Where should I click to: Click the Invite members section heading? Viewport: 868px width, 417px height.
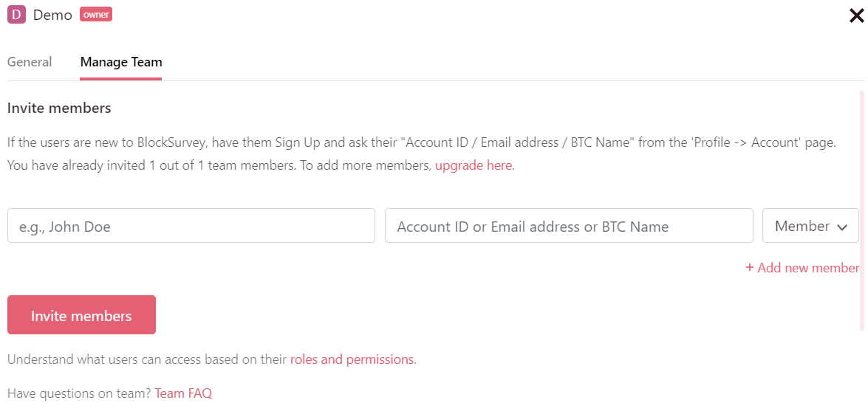pos(59,108)
